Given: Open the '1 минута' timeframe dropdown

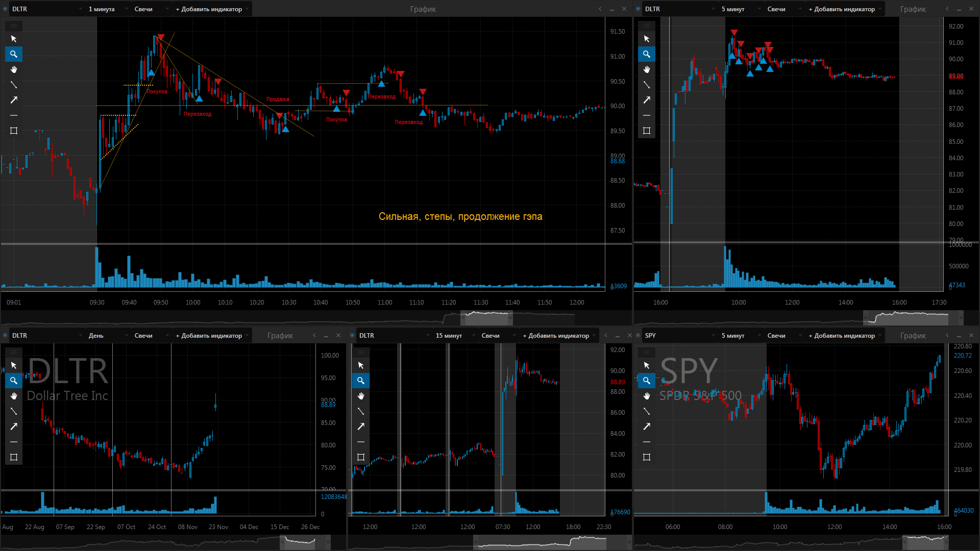Looking at the screenshot, I should point(108,9).
